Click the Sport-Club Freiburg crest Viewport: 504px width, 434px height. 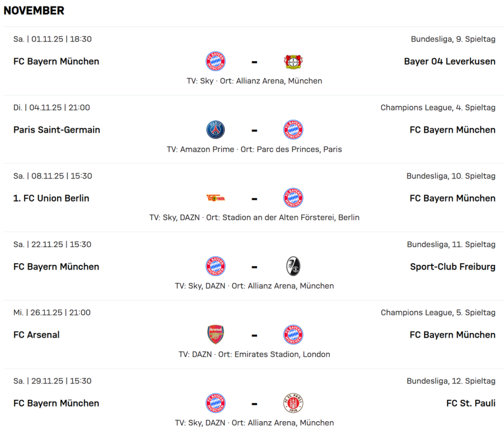(293, 267)
